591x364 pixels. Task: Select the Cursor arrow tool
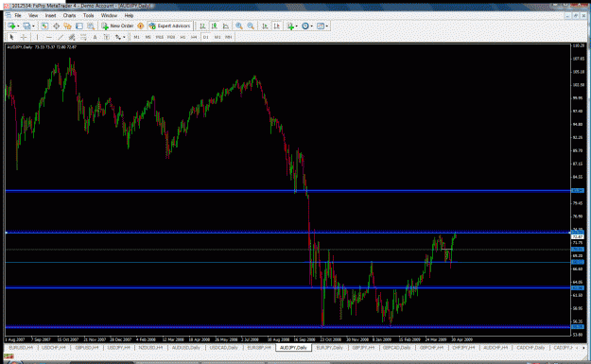pos(11,37)
